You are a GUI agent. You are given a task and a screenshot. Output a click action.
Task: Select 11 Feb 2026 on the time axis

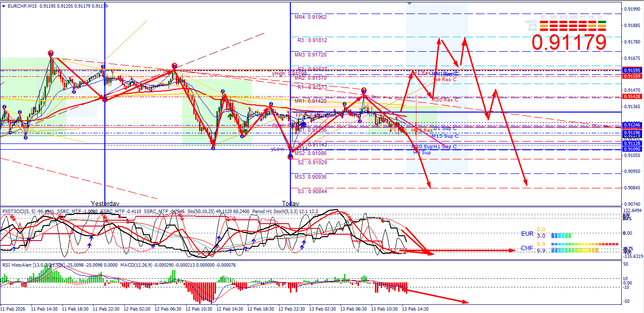click(12, 309)
